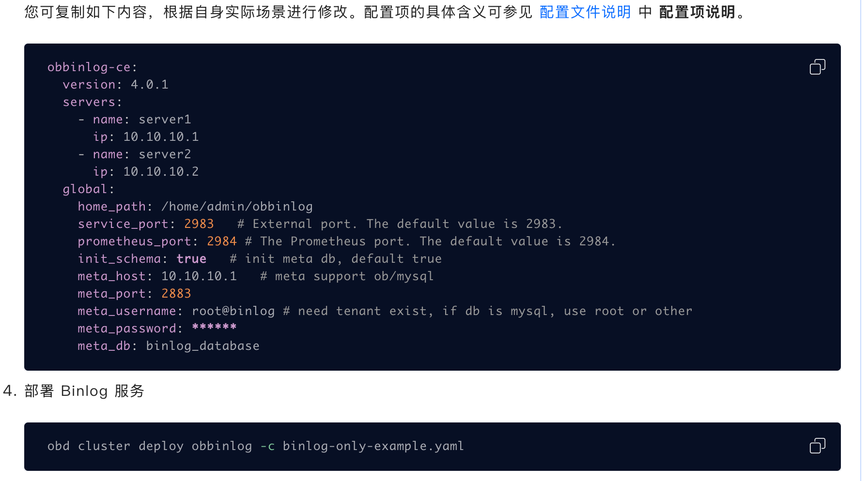Screen dimensions: 868x481
Task: Click the home_path value /home/admin/obbinlog
Action: point(237,207)
